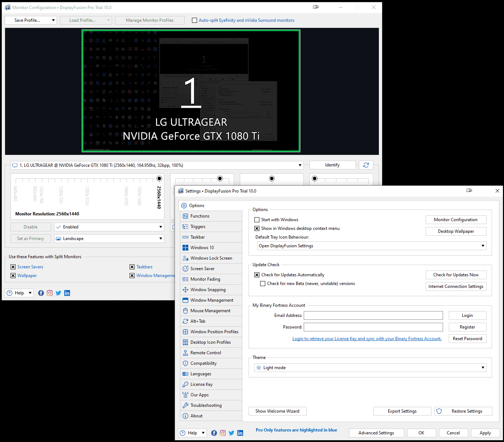
Task: Uncheck the Screen Savers split monitor feature
Action: coord(13,267)
